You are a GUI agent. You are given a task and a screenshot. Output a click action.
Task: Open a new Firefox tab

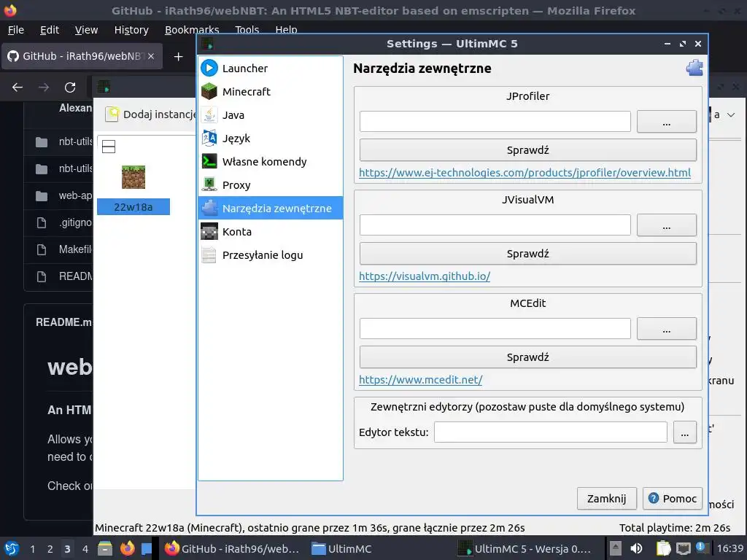coord(178,57)
